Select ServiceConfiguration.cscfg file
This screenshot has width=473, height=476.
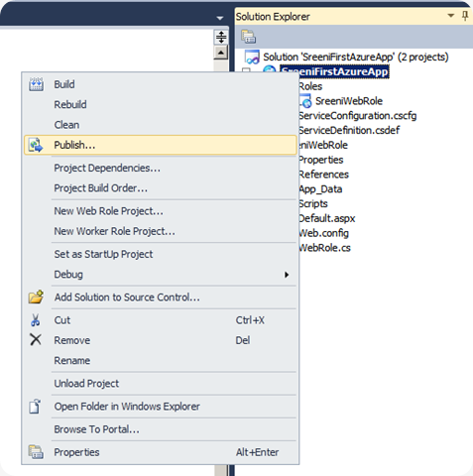tap(358, 116)
